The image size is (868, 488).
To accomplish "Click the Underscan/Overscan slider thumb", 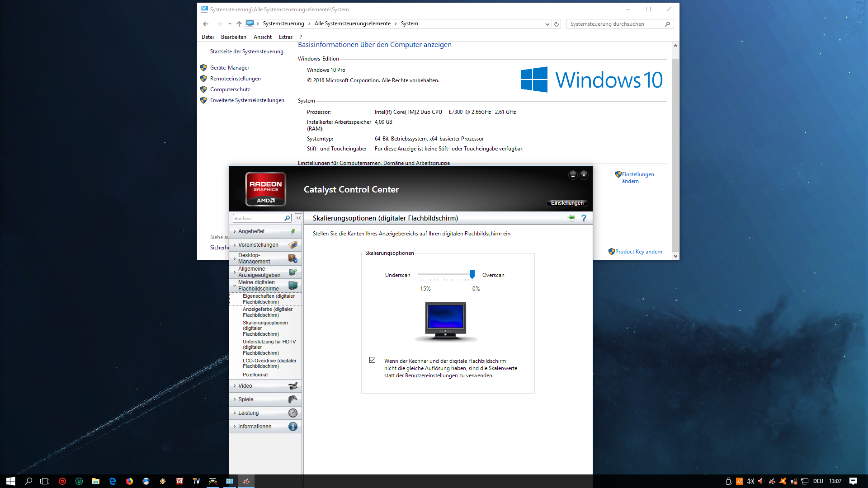I will [x=472, y=274].
